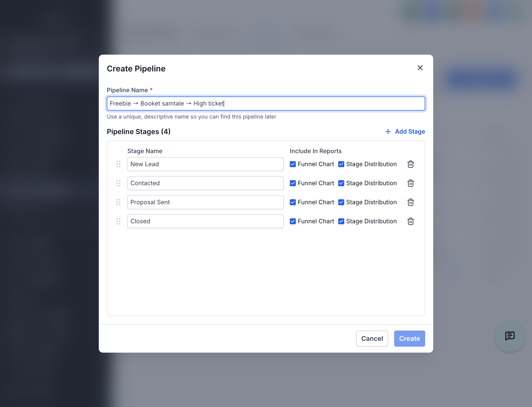This screenshot has width=532, height=407.
Task: Uncheck Funnel Chart for Contacted
Action: [x=293, y=183]
